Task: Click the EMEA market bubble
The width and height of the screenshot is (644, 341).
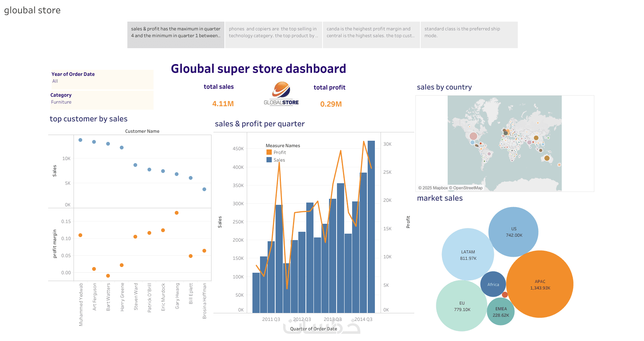Action: pos(500,312)
